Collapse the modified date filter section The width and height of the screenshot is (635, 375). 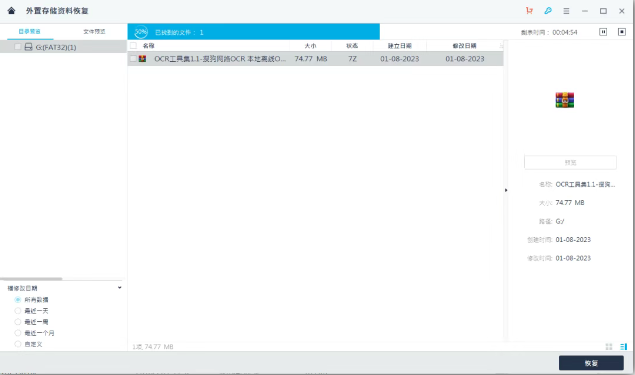click(119, 288)
